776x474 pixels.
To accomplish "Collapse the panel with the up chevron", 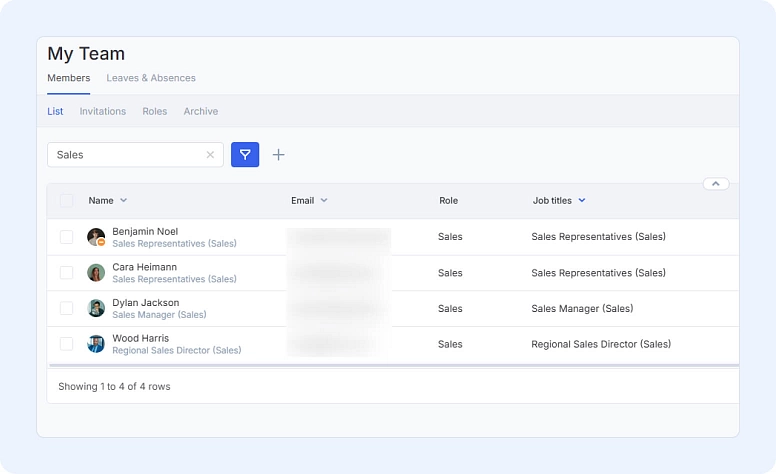I will tap(716, 184).
